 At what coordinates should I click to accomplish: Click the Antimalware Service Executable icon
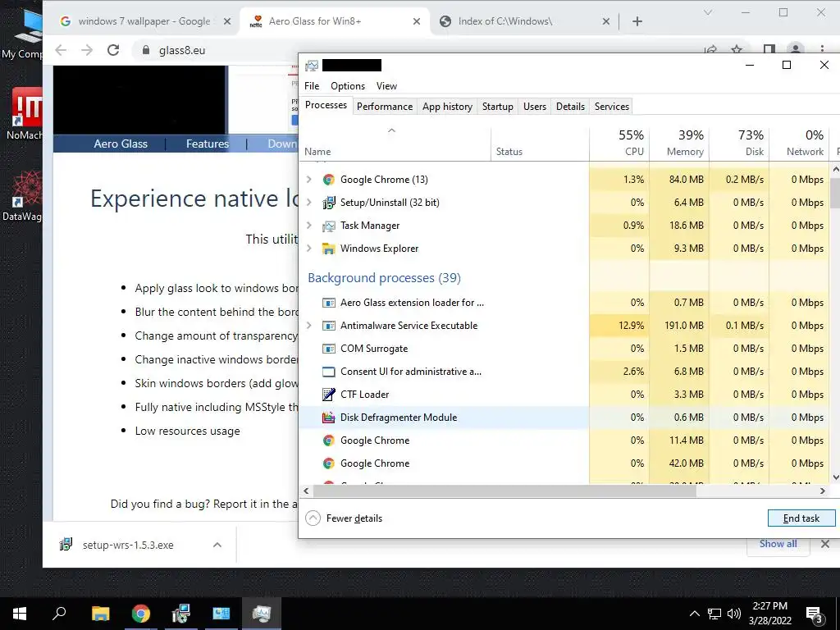[328, 326]
